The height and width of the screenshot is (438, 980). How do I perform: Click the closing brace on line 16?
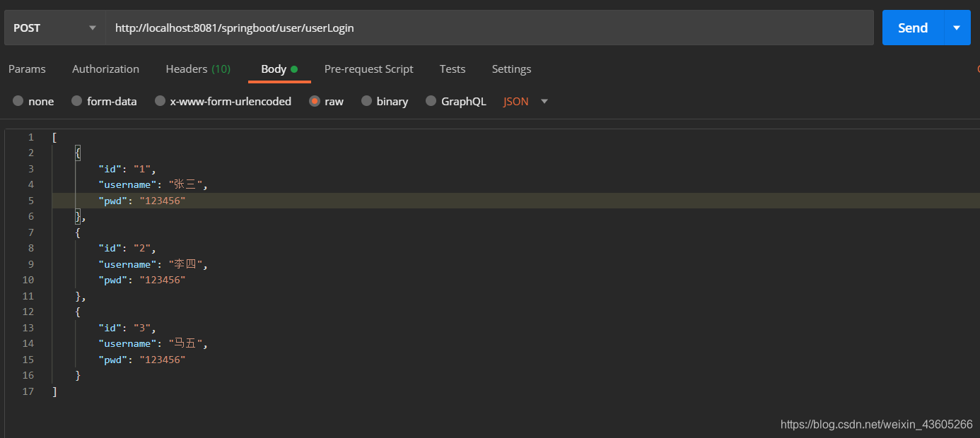click(78, 375)
